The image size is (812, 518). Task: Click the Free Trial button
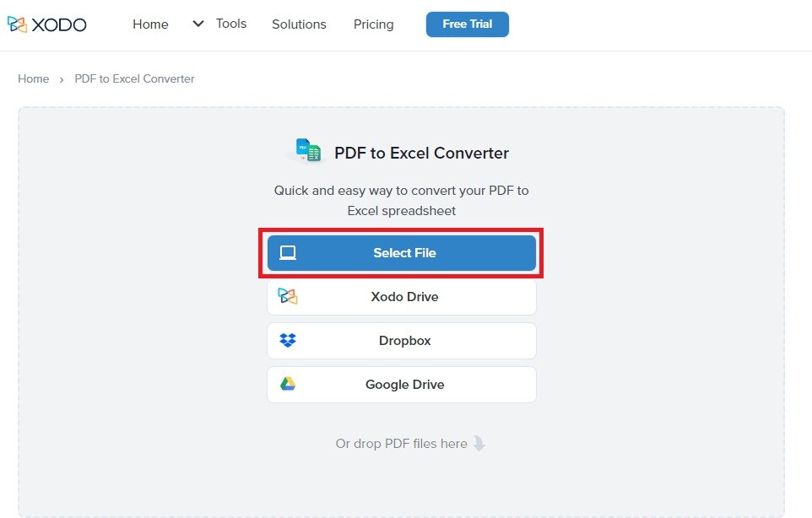[467, 24]
